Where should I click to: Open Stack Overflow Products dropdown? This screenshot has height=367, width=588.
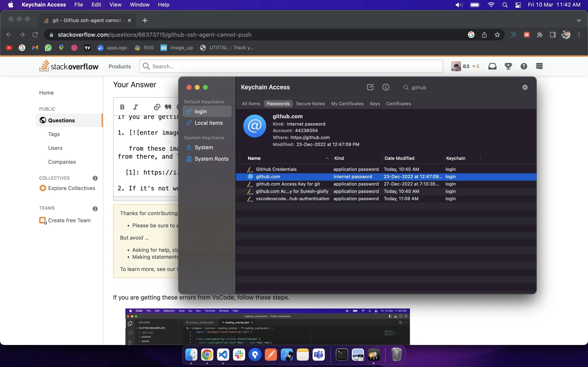tap(120, 66)
